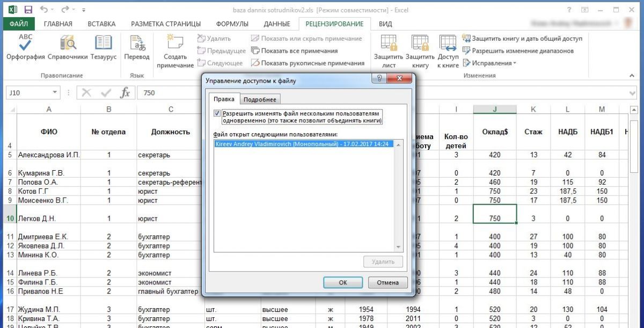
Task: Expand the formula bar
Action: coord(633,93)
